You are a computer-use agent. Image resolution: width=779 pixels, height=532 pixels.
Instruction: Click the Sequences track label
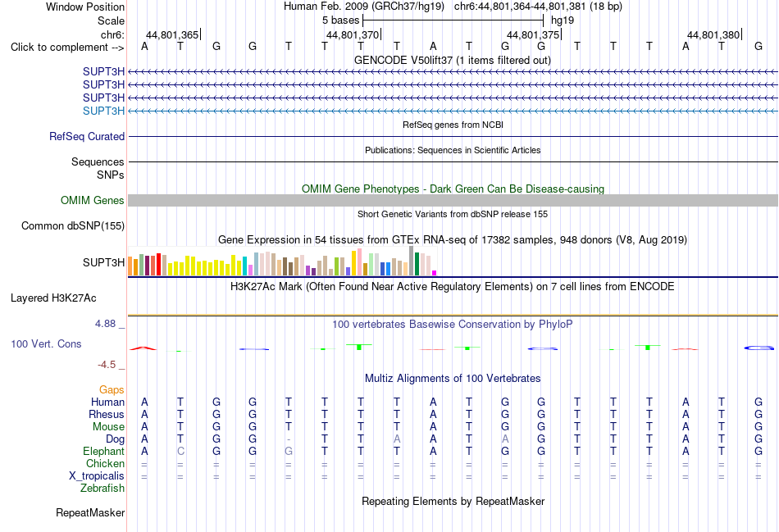coord(98,162)
